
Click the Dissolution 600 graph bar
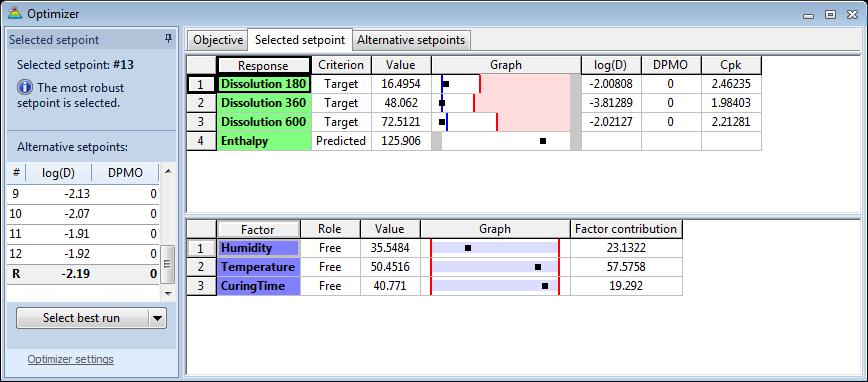[x=506, y=122]
